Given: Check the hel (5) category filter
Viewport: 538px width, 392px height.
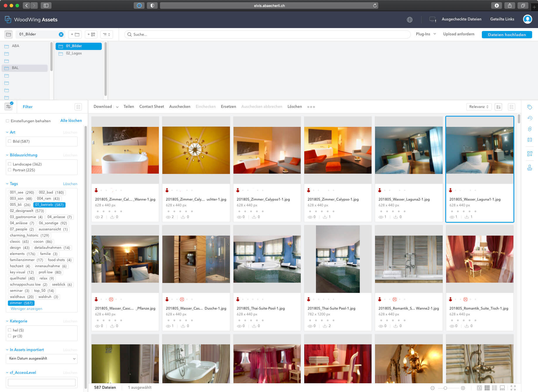Looking at the screenshot, I should click(10, 330).
